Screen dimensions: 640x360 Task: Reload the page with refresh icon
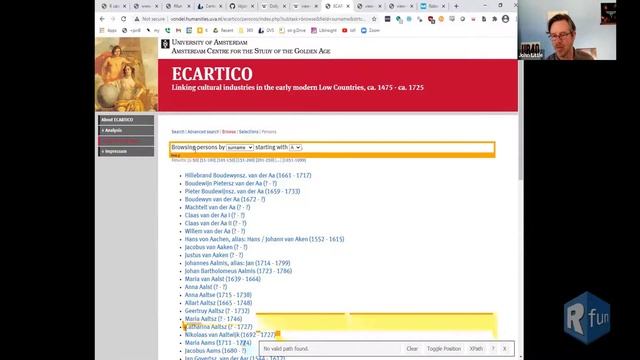[x=123, y=19]
